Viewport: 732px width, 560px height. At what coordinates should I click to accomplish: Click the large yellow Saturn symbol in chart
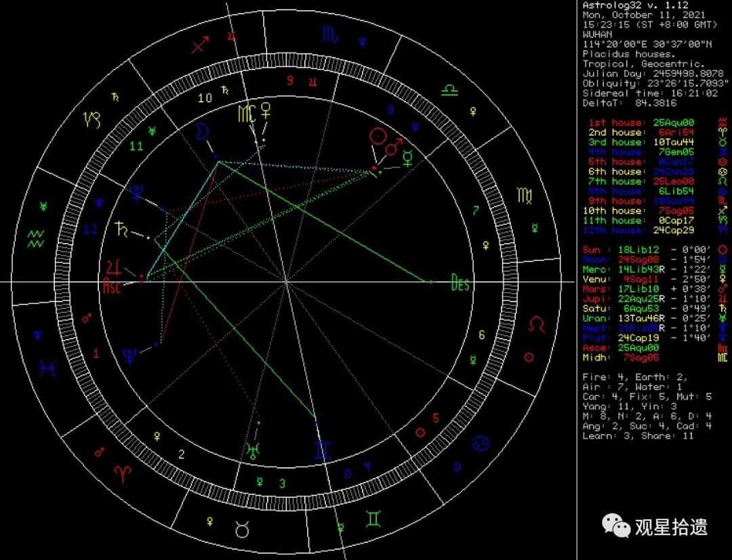121,228
